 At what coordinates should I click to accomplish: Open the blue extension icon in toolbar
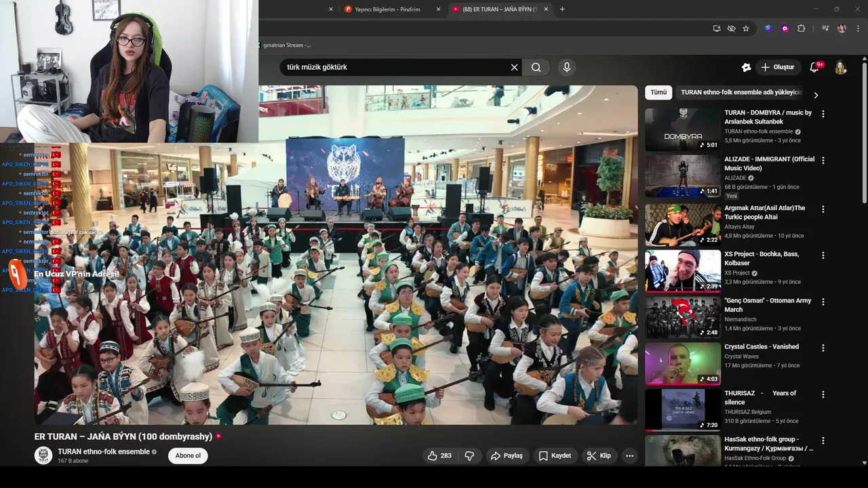tap(768, 28)
